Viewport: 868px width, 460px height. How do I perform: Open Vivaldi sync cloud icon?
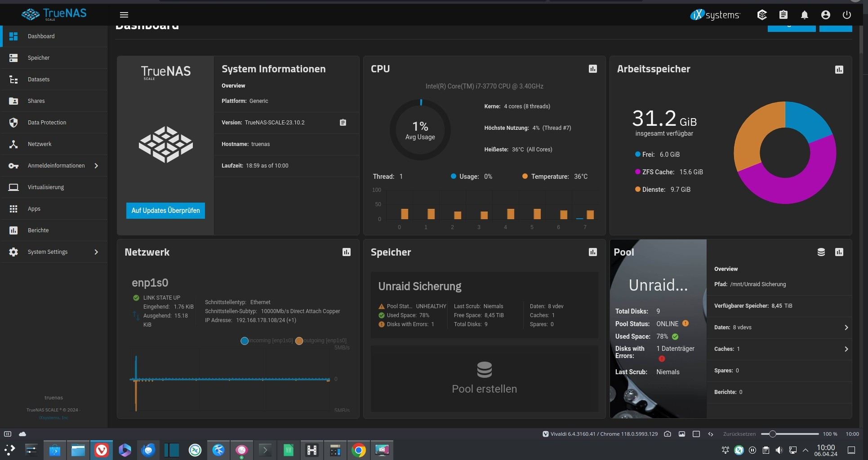point(22,434)
